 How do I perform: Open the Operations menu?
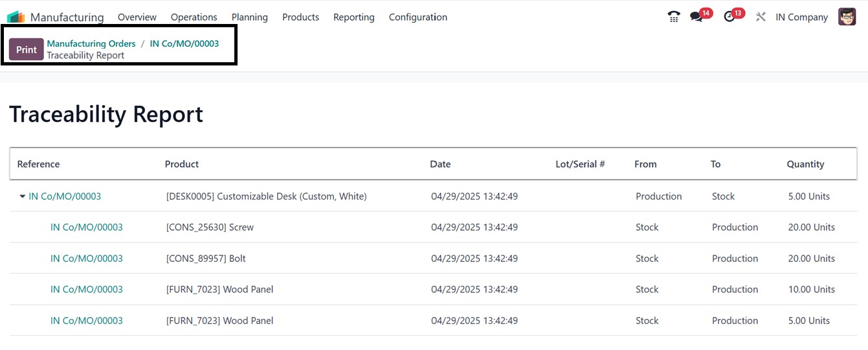(x=194, y=17)
